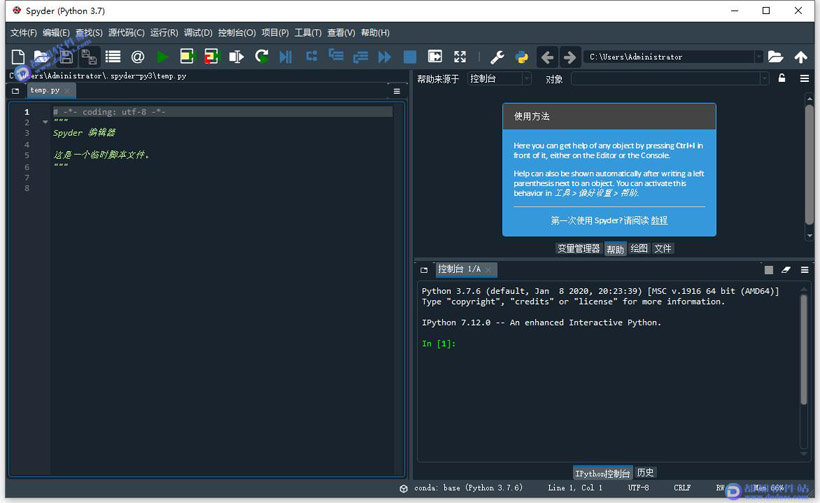Save the file with the floppy disk icon
The width and height of the screenshot is (820, 503).
coord(66,56)
